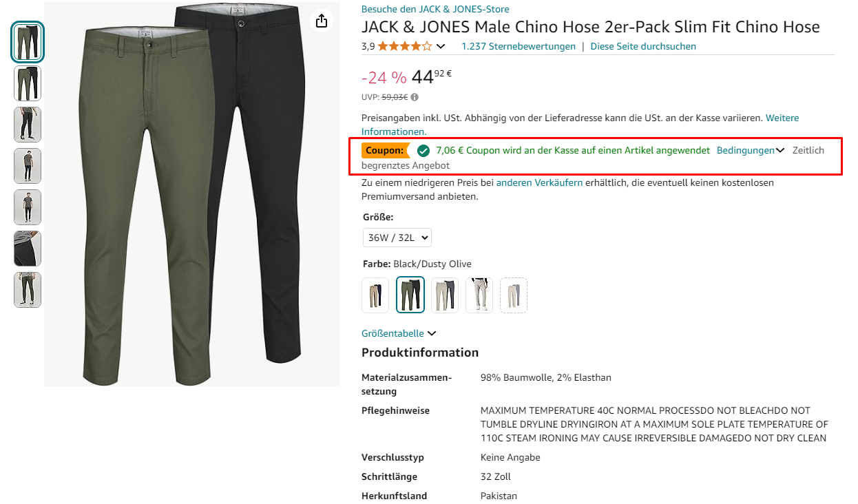Screen dimensions: 858x504
Task: Click the star rating icons
Action: (405, 47)
